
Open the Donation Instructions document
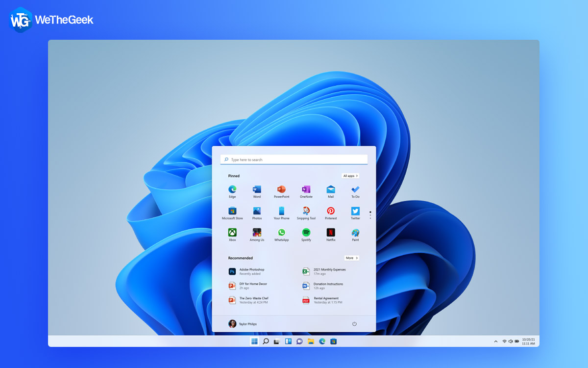pos(323,286)
